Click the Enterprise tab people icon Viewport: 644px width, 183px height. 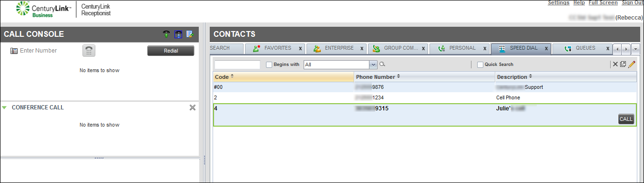tap(317, 48)
